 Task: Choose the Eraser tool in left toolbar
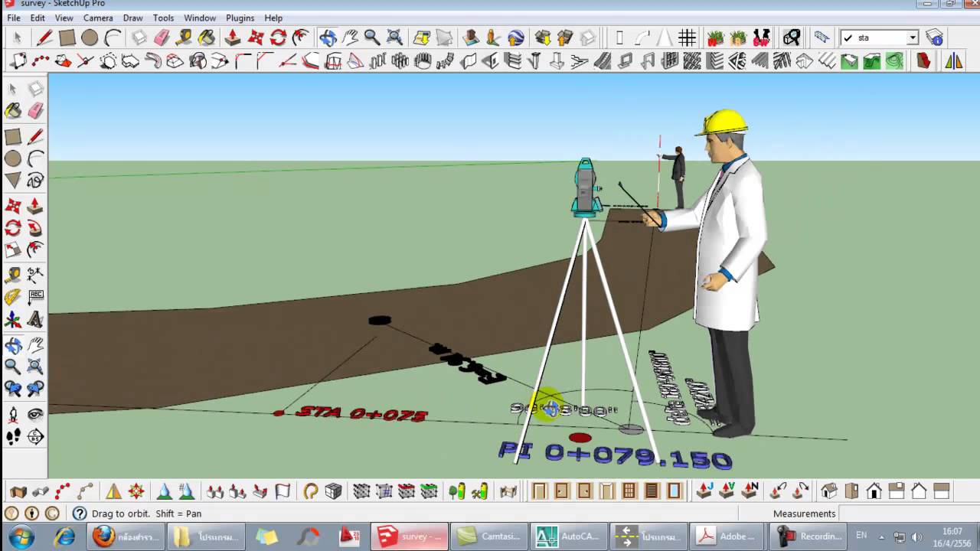pos(35,112)
